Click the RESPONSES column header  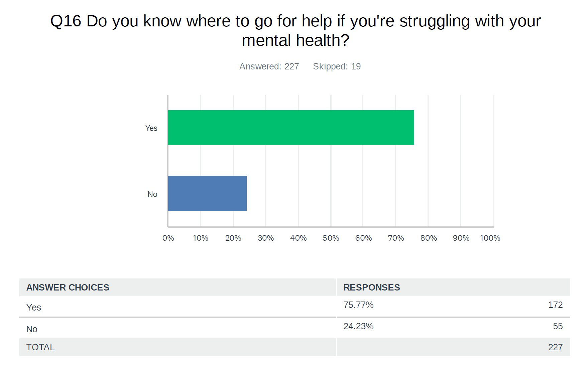click(x=371, y=287)
